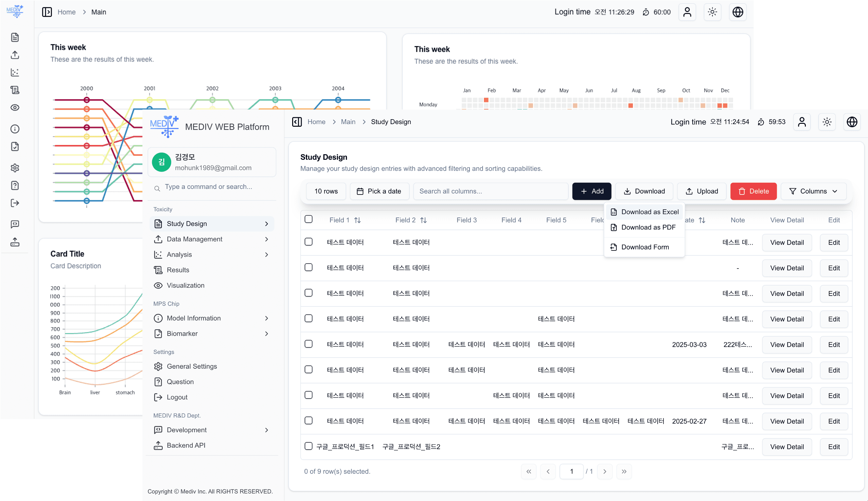
Task: Check the first row checkbox in the table
Action: (x=308, y=242)
